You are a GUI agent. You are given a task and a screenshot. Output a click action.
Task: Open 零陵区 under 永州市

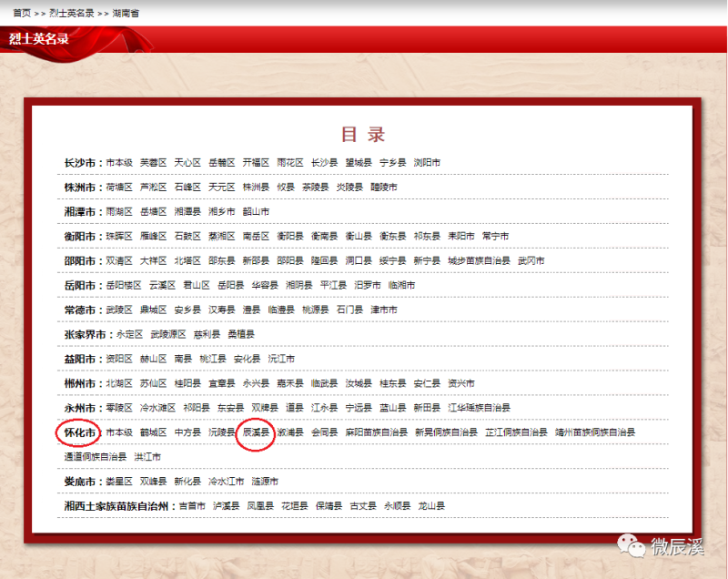coord(119,408)
